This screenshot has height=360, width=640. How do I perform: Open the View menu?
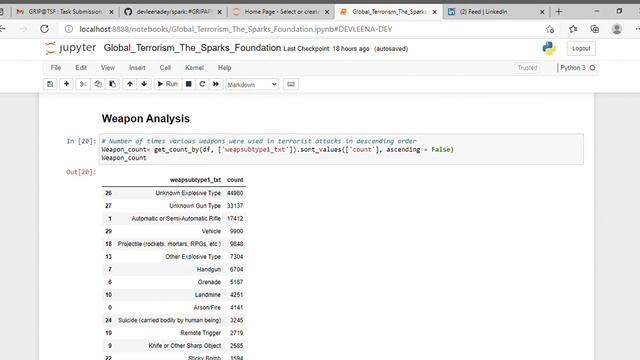pyautogui.click(x=108, y=68)
